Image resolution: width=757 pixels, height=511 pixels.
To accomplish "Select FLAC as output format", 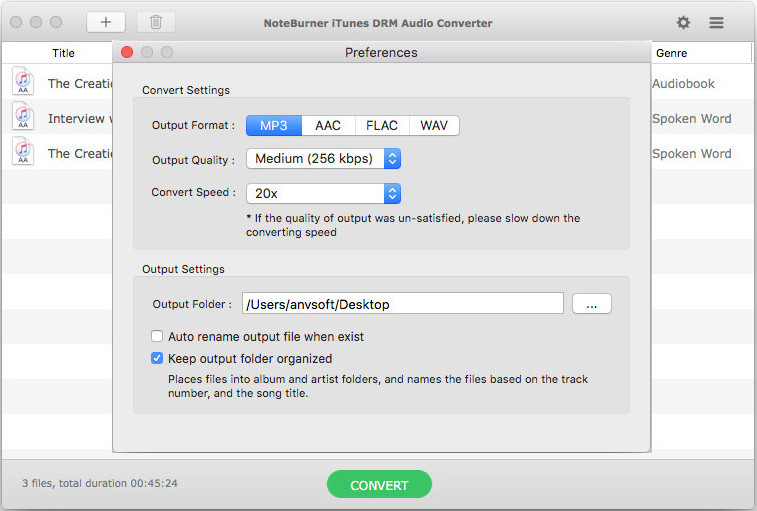I will [x=382, y=126].
